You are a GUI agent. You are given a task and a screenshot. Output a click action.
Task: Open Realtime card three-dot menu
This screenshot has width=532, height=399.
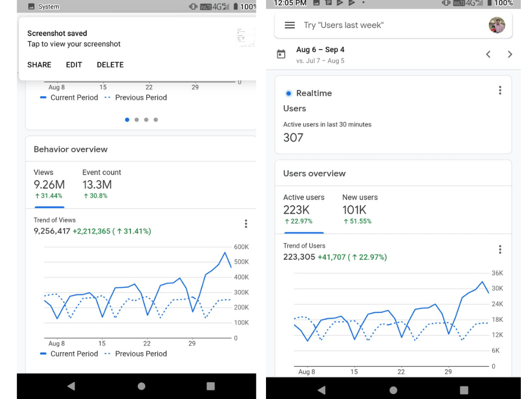click(500, 90)
